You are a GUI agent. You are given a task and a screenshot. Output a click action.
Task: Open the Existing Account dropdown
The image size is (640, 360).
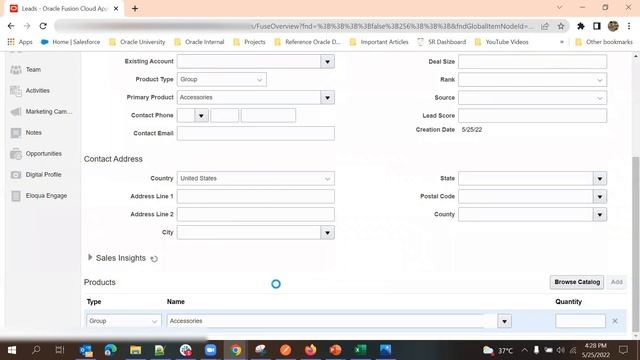(x=327, y=62)
